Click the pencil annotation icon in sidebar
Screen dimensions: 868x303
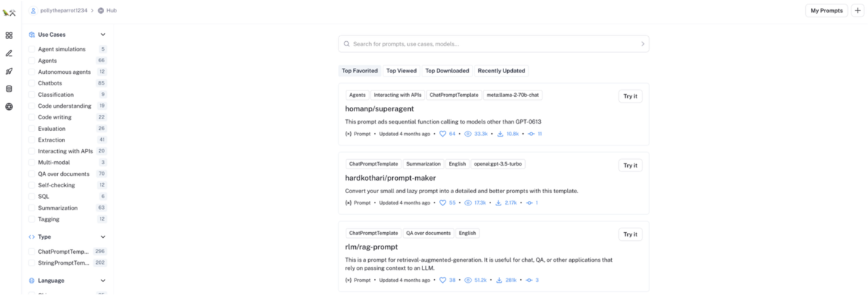[x=9, y=53]
